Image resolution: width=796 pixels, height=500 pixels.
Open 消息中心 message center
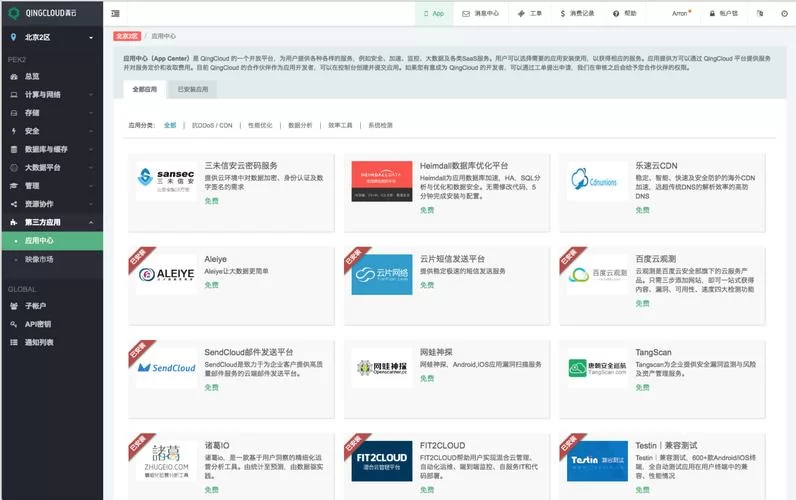480,14
